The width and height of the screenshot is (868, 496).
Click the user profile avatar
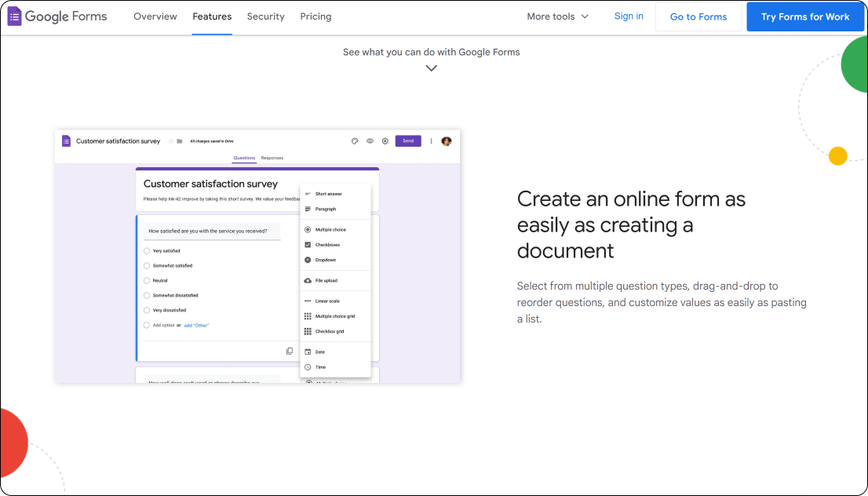click(447, 141)
